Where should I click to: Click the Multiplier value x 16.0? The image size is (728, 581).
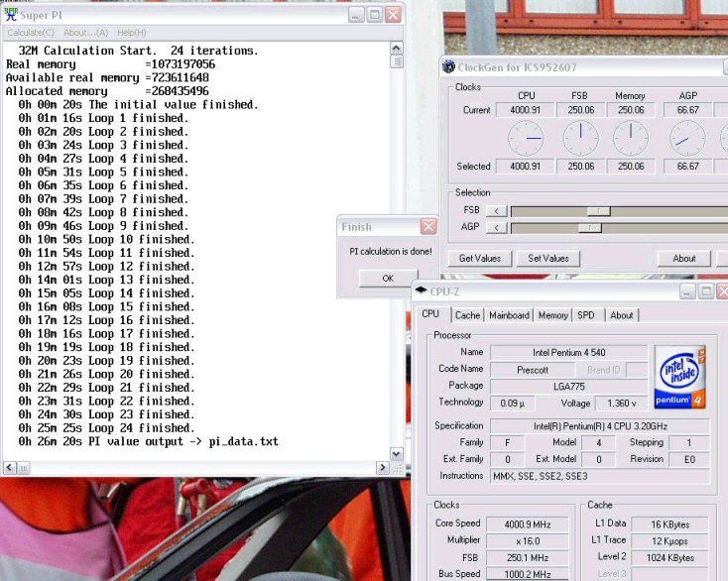[528, 541]
